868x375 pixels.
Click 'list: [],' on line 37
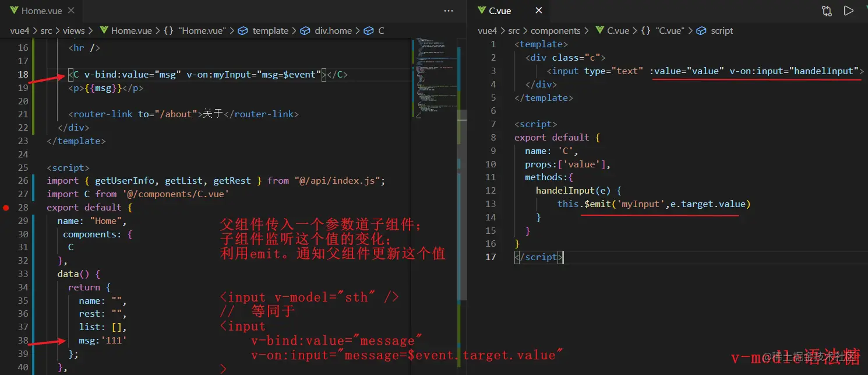pyautogui.click(x=103, y=327)
